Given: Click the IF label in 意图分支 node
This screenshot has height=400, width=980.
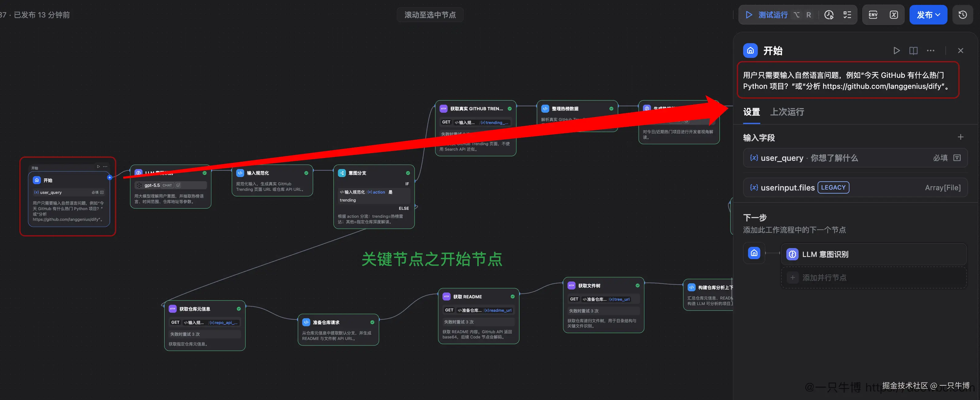Looking at the screenshot, I should point(407,184).
